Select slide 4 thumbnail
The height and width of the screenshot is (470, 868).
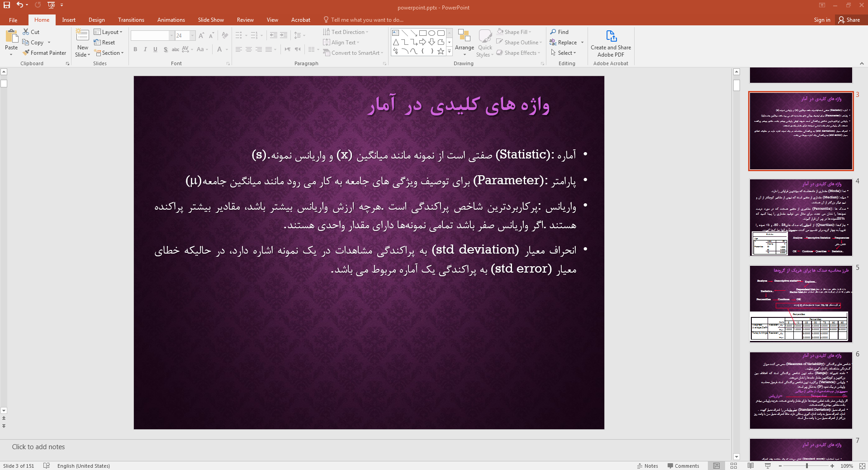click(x=801, y=217)
